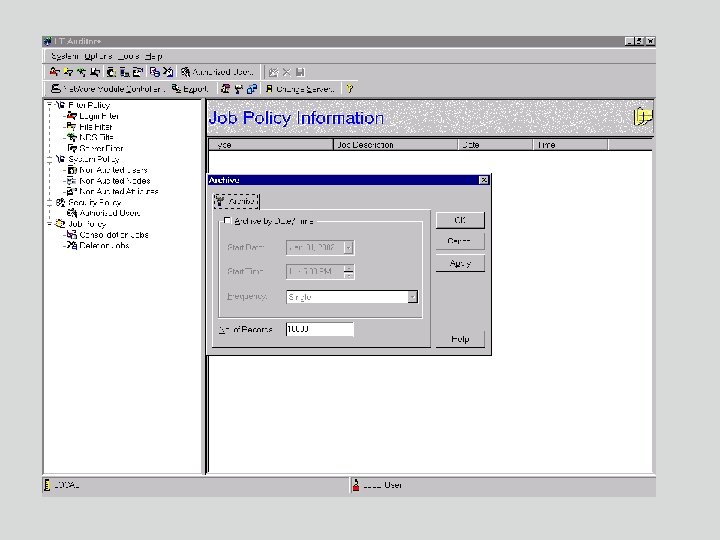Click the greyed save diskette toolbar icon
The height and width of the screenshot is (540, 720).
coord(300,72)
